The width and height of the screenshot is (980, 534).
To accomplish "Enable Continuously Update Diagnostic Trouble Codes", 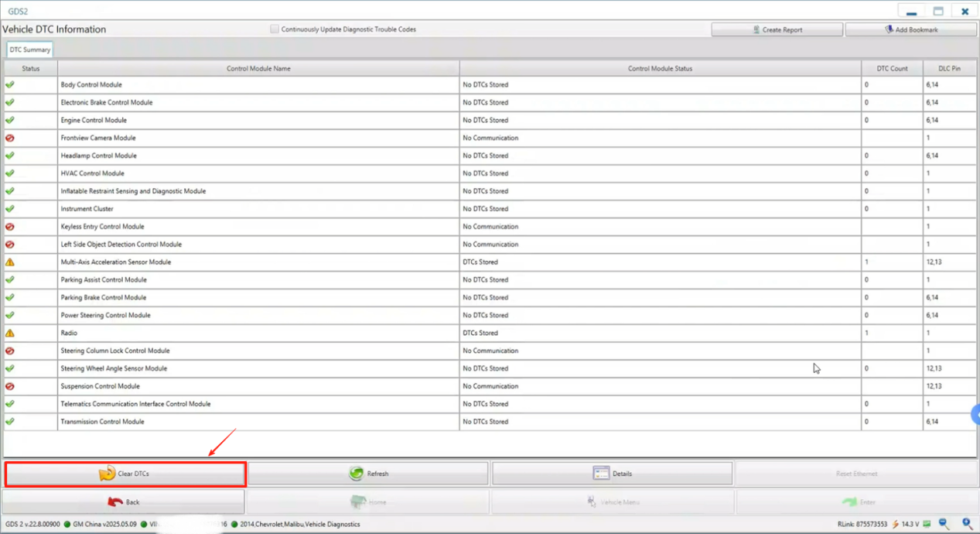I will click(x=275, y=29).
